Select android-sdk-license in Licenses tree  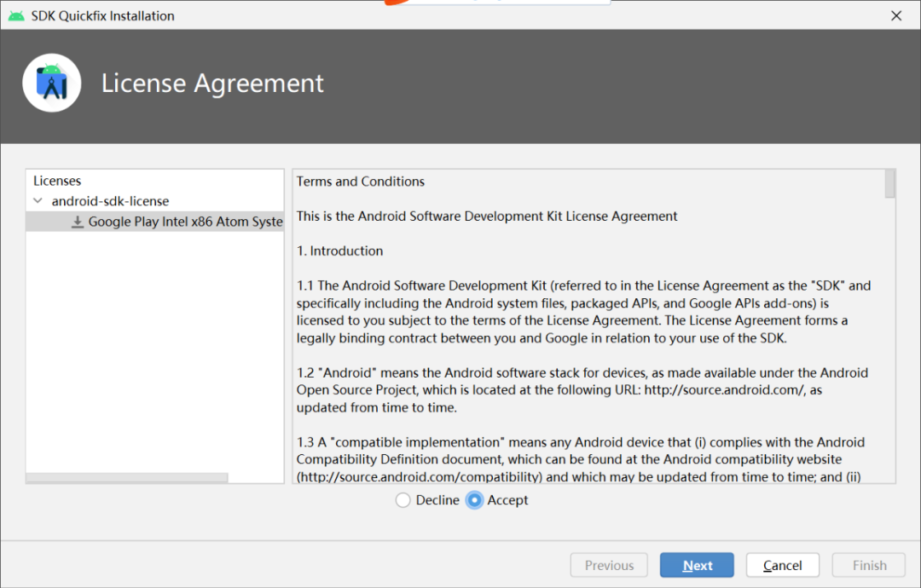(110, 201)
